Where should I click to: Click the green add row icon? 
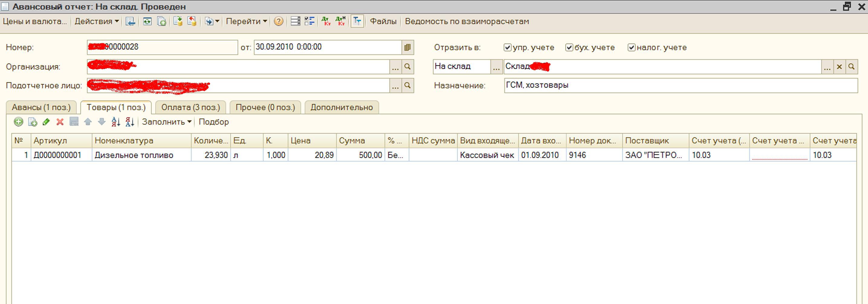click(18, 122)
